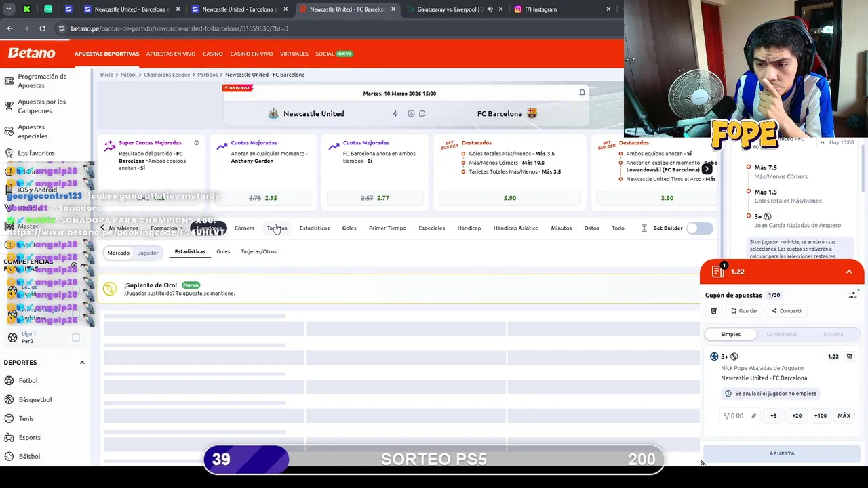Switch view to Jugador
The height and width of the screenshot is (488, 868).
(x=148, y=253)
